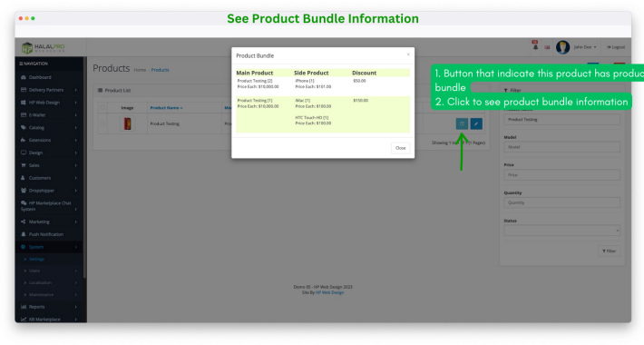644x345 pixels.
Task: Click the HP Web Design Windows-style icon
Action: [x=24, y=103]
